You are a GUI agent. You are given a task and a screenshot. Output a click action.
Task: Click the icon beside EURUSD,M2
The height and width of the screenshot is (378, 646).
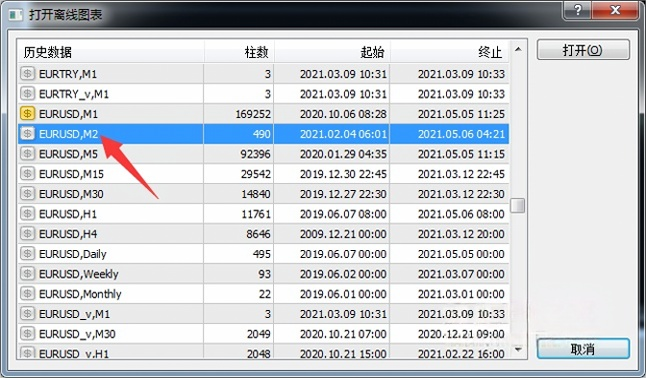click(x=28, y=134)
